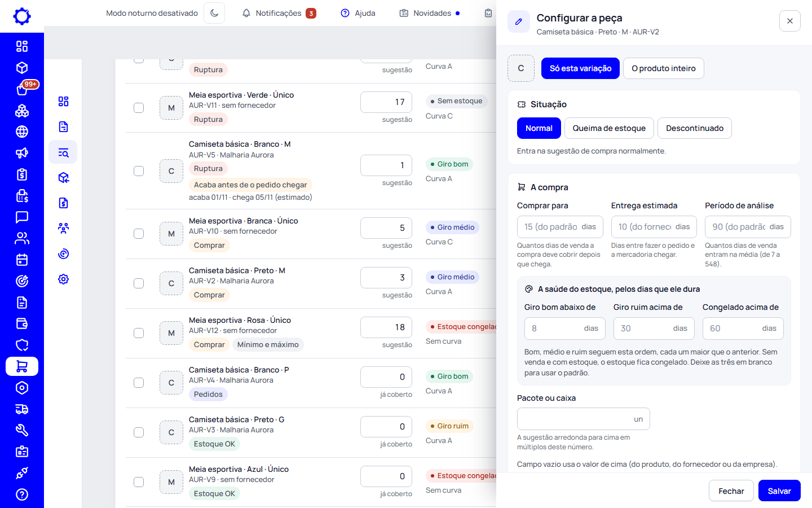Click the Salvar button
Viewport: 812px width, 508px height.
(779, 491)
